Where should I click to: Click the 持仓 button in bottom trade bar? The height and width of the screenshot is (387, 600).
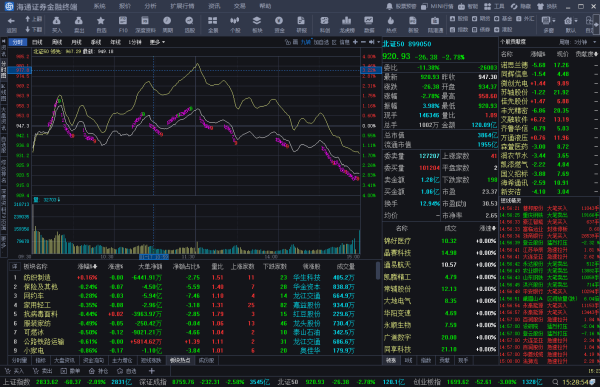point(98,371)
